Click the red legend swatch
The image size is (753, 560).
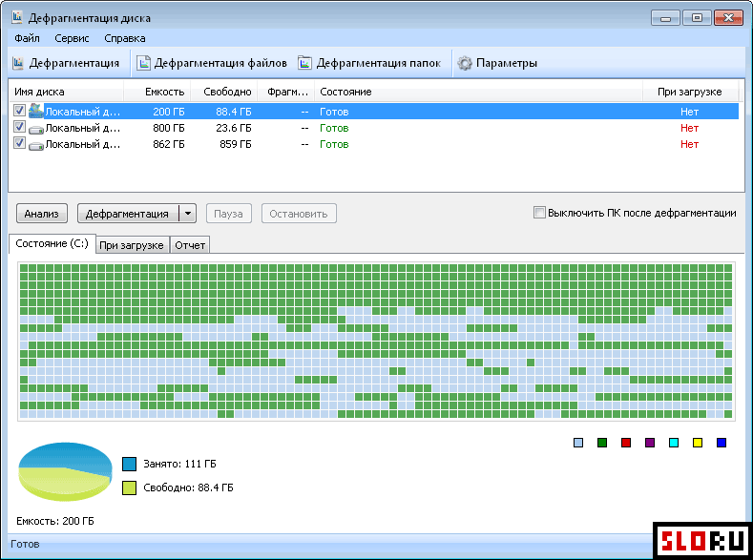tap(626, 443)
